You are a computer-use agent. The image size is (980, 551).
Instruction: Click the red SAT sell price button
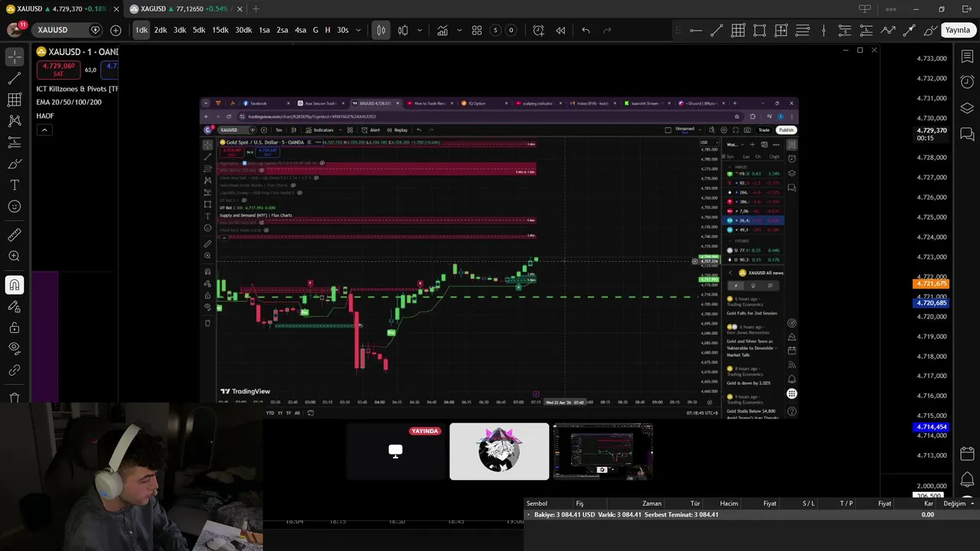click(58, 70)
